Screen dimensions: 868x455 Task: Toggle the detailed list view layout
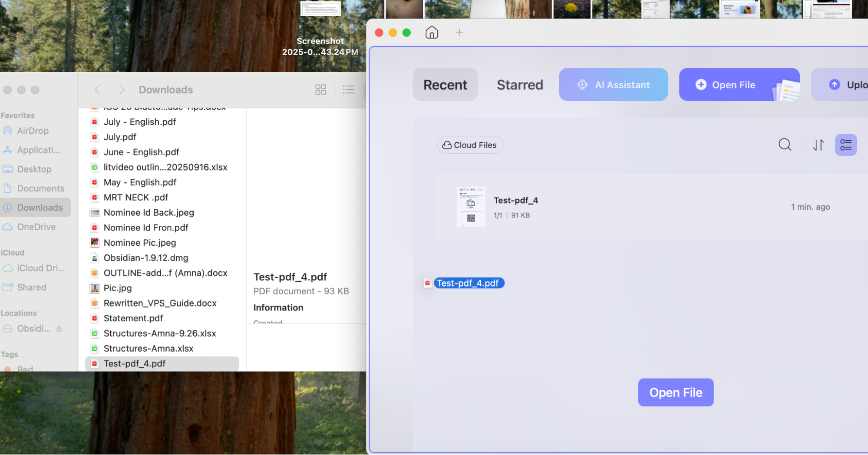(845, 145)
